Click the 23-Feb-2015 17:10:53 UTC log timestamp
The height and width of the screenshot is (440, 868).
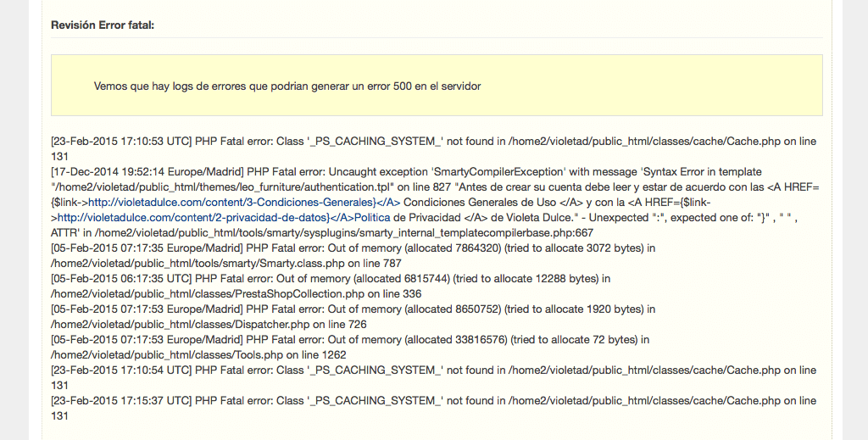[x=121, y=142]
